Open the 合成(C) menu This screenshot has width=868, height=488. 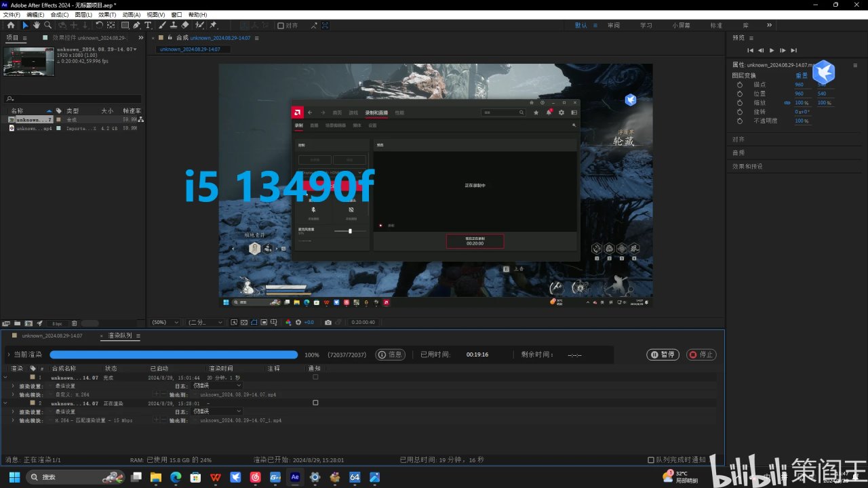pos(60,14)
